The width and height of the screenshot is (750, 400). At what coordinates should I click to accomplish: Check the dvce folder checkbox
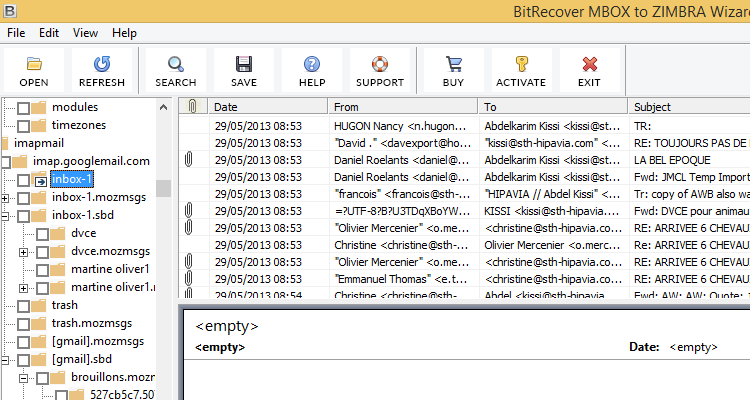(43, 234)
